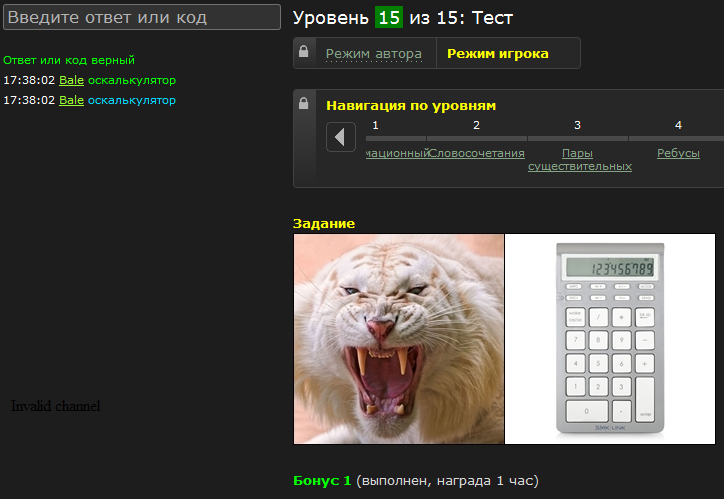This screenshot has height=499, width=724.
Task: Click the answer or code input field
Action: point(142,17)
